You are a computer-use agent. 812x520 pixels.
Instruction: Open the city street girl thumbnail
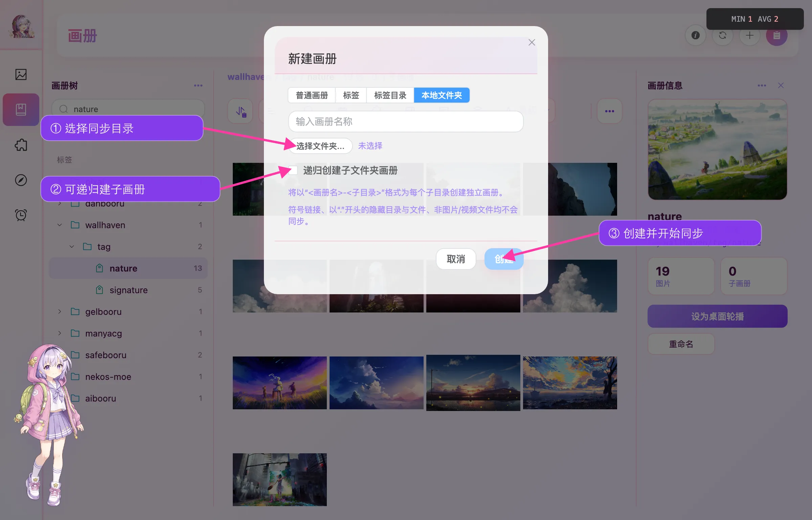pos(280,479)
